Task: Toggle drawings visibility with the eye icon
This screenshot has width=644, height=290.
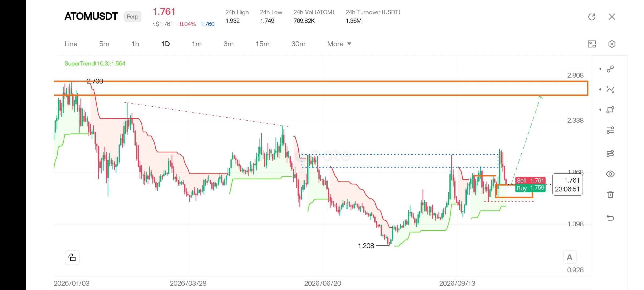Action: pos(610,174)
